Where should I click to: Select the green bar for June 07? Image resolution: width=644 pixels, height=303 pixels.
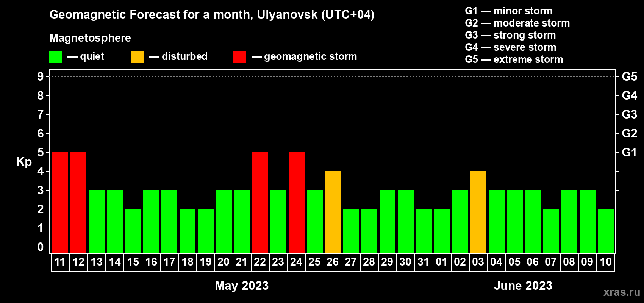[551, 231]
